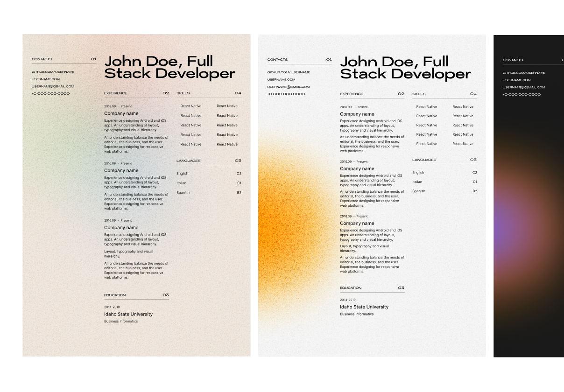Click section number 04 on the beige resume
This screenshot has height=392, width=564.
coord(238,93)
